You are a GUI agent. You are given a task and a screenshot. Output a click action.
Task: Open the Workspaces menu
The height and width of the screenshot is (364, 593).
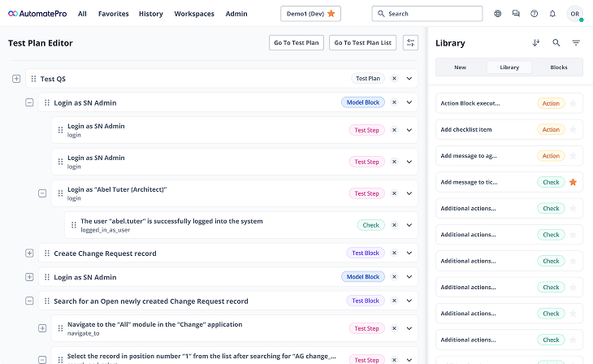pyautogui.click(x=194, y=14)
